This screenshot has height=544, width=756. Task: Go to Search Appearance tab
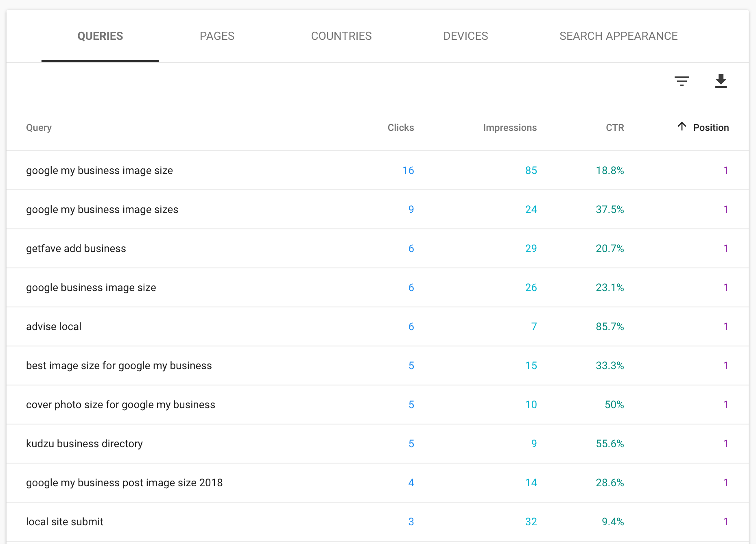(618, 36)
